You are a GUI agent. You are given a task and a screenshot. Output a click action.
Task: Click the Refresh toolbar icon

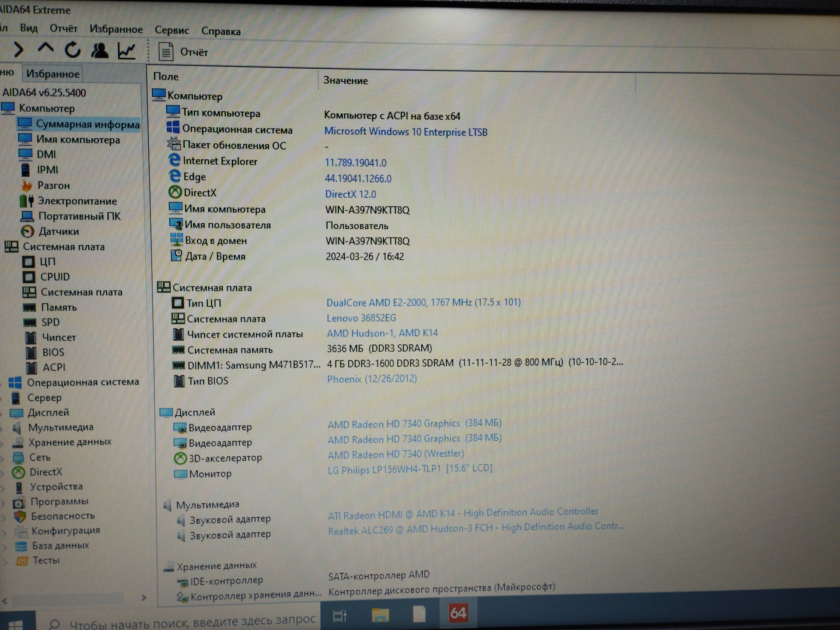point(73,50)
